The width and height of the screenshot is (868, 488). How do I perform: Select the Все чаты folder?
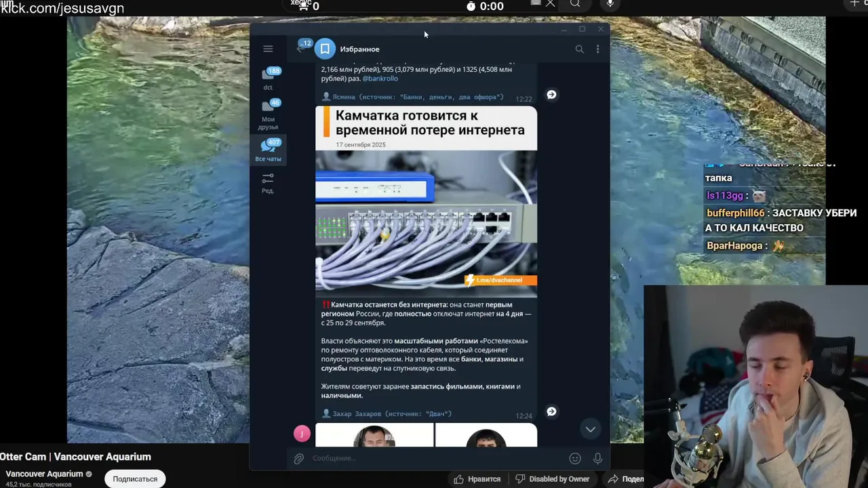coord(268,150)
